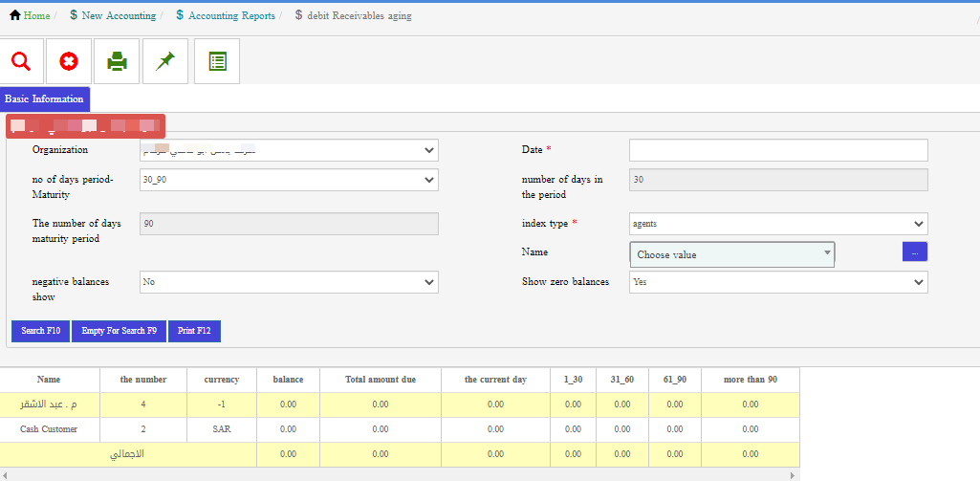The height and width of the screenshot is (481, 980).
Task: Click the blue ellipsis button beside Name
Action: coord(914,251)
